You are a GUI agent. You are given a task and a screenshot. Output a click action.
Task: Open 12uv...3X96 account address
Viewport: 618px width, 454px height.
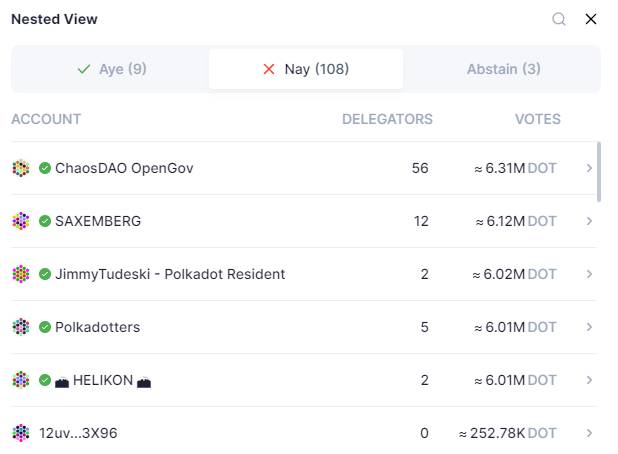(x=78, y=433)
